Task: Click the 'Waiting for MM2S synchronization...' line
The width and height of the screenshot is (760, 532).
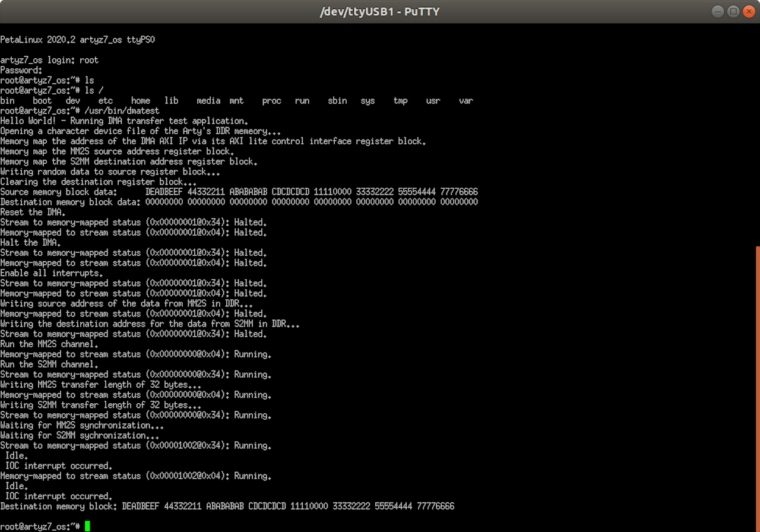Action: click(x=82, y=425)
